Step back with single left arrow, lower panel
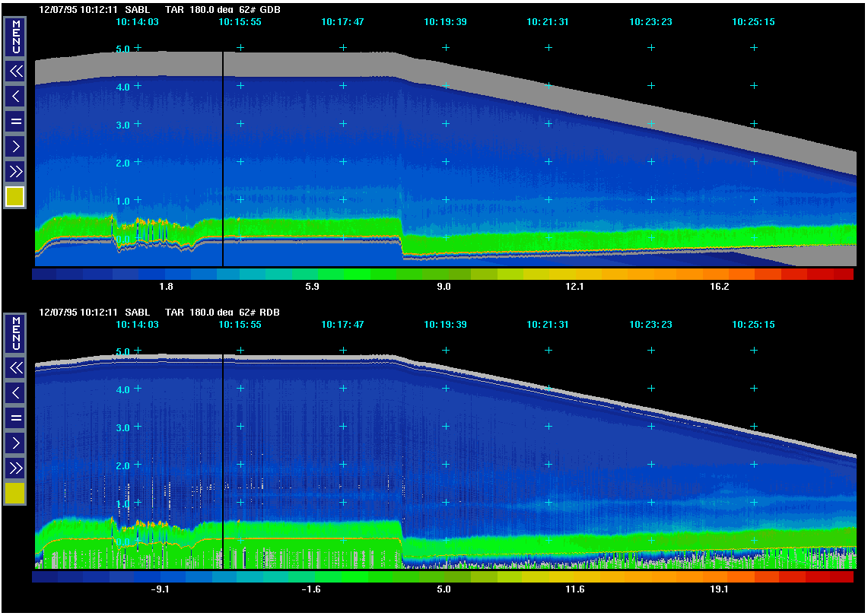 pos(16,392)
